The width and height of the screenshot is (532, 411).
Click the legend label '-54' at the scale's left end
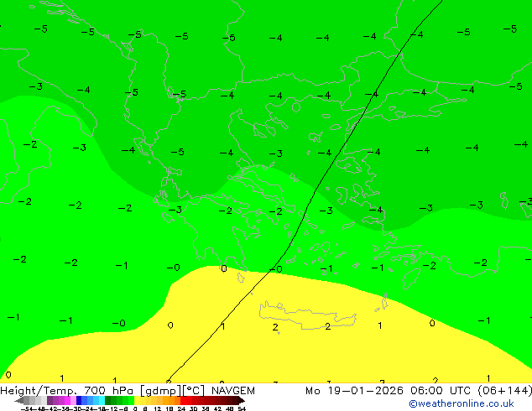tap(26, 408)
